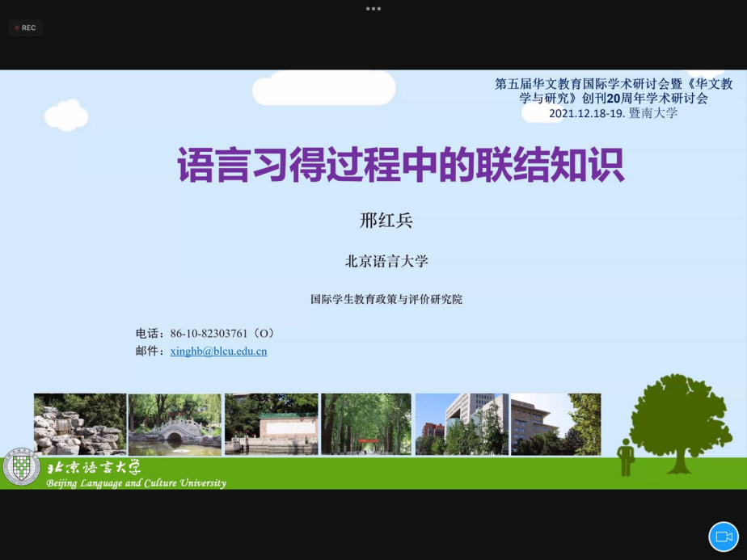Toggle the blue video camera button
The image size is (747, 560).
point(724,537)
